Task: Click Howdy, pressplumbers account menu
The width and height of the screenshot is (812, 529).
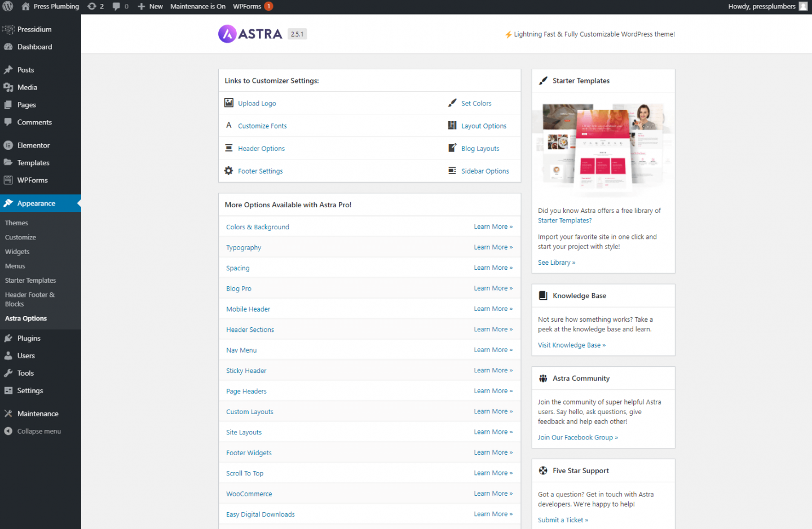Action: (x=767, y=6)
